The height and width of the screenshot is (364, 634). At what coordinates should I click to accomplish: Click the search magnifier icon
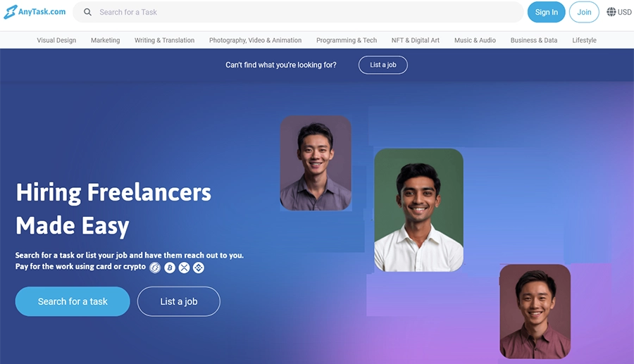coord(87,12)
